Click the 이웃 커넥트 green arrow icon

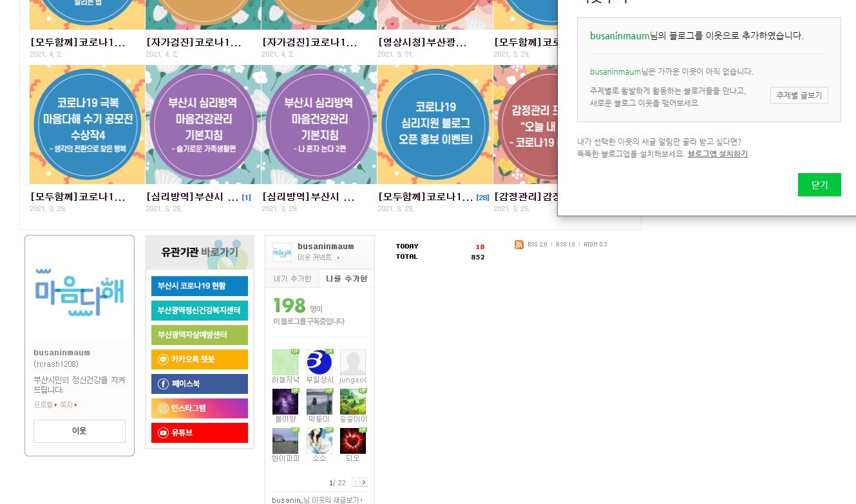338,258
